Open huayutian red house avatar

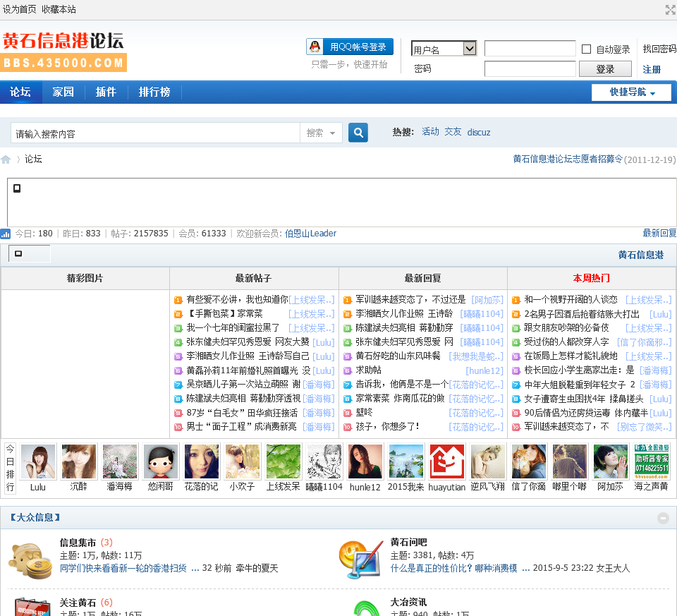[x=447, y=461]
